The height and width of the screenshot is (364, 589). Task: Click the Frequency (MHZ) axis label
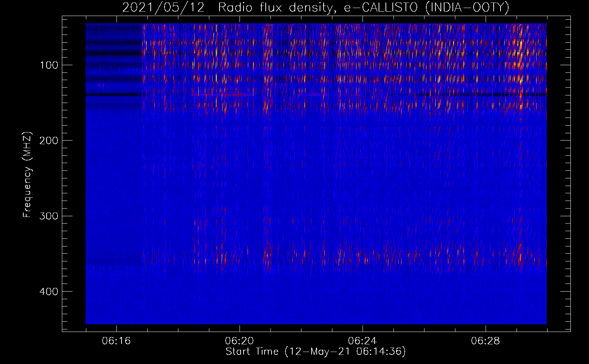coord(27,174)
